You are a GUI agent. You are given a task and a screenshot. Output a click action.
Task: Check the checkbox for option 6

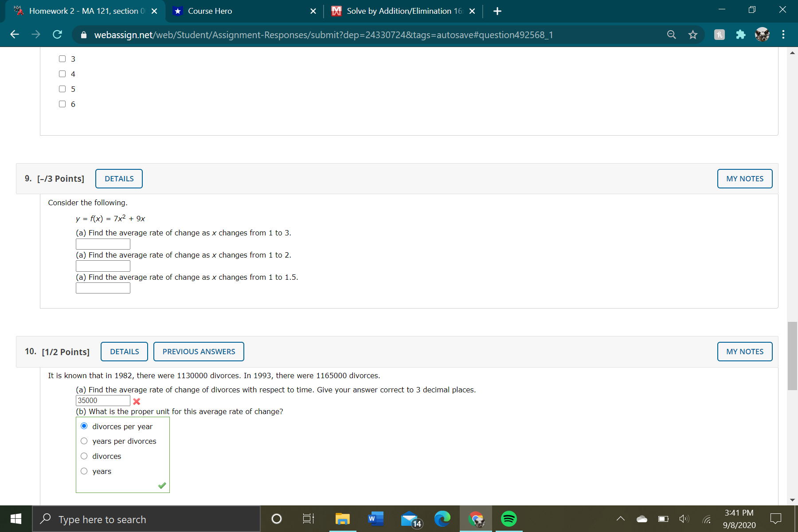coord(62,104)
